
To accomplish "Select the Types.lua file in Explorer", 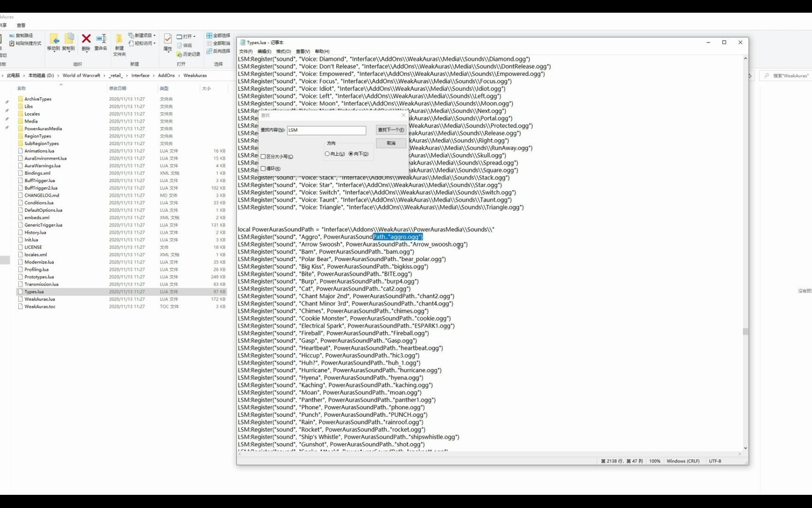I will [34, 292].
